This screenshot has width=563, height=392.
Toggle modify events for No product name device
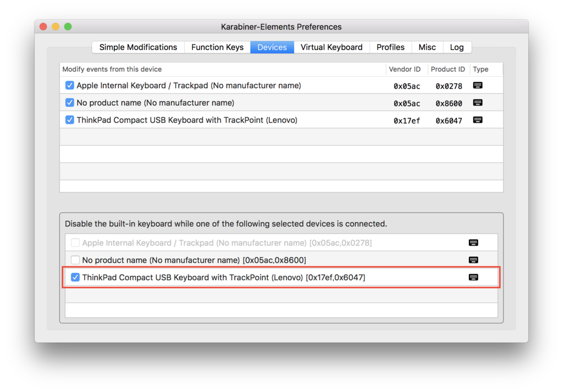(70, 103)
